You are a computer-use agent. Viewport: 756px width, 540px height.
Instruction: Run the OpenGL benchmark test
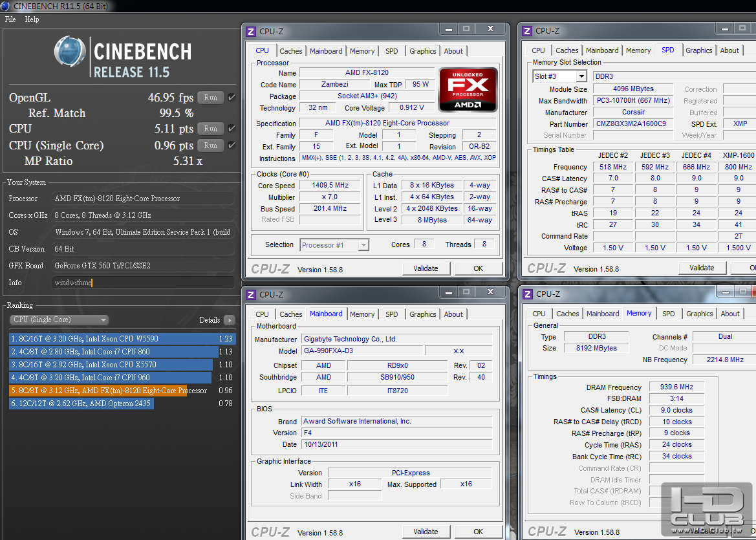pos(211,98)
